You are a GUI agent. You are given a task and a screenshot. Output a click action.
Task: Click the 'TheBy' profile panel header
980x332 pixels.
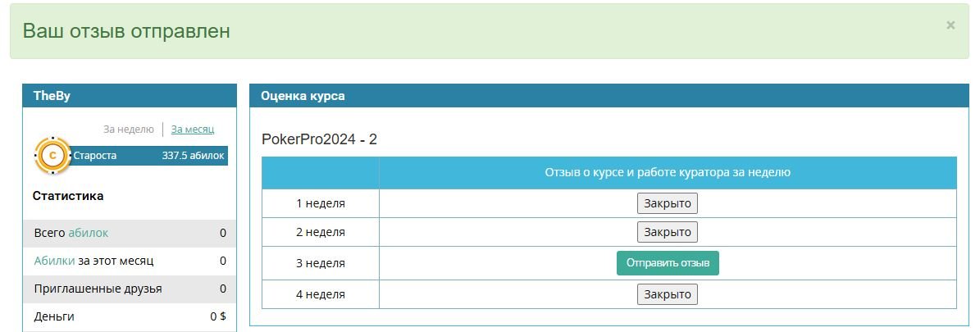[x=130, y=96]
